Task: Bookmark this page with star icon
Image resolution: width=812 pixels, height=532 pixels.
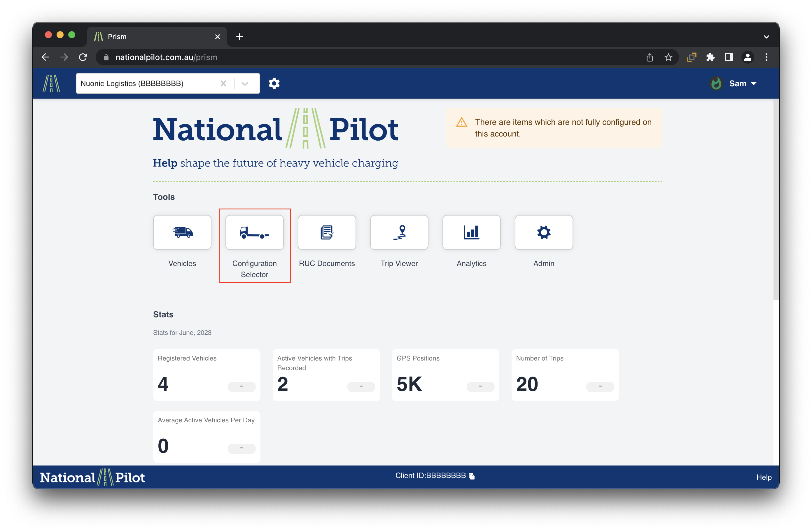Action: pos(668,57)
